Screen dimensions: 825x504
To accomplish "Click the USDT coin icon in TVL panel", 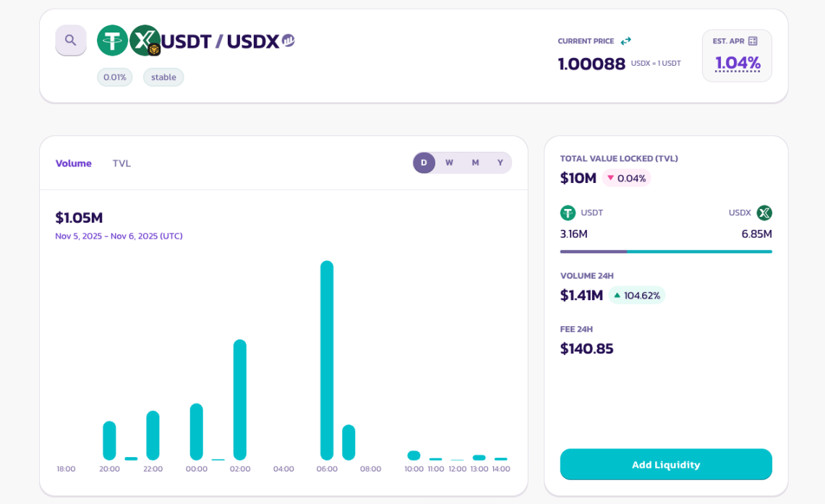I will tap(568, 213).
